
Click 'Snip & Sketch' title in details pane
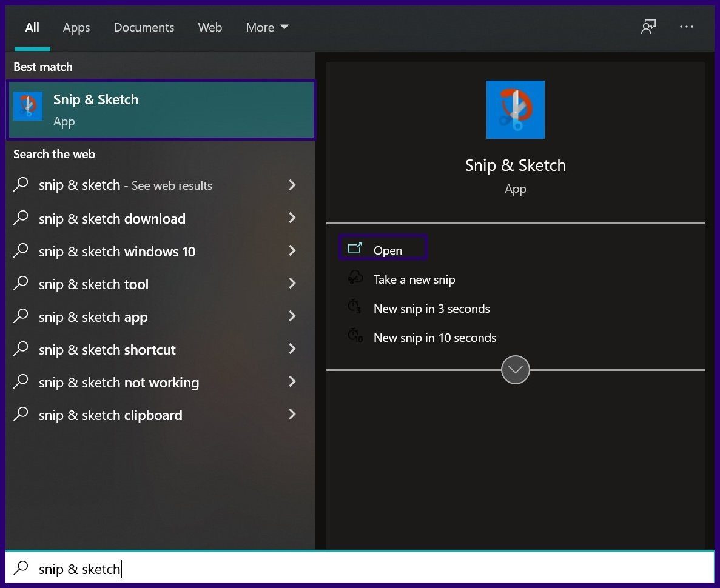[515, 165]
